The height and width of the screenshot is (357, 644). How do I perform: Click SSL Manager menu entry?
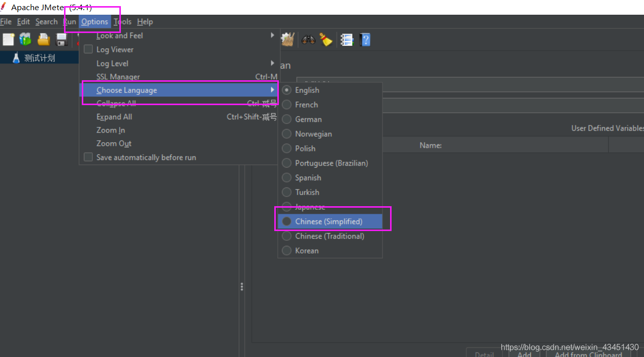[x=179, y=77]
